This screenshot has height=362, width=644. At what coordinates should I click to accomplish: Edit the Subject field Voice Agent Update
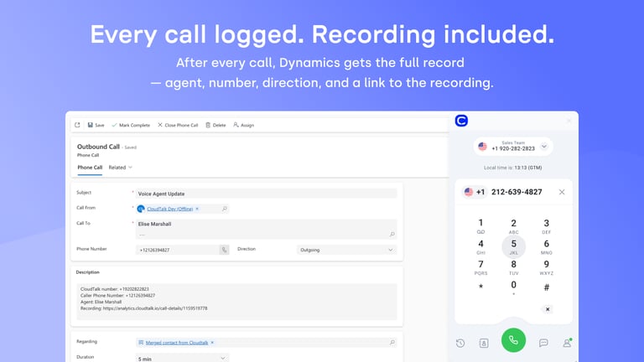(266, 194)
